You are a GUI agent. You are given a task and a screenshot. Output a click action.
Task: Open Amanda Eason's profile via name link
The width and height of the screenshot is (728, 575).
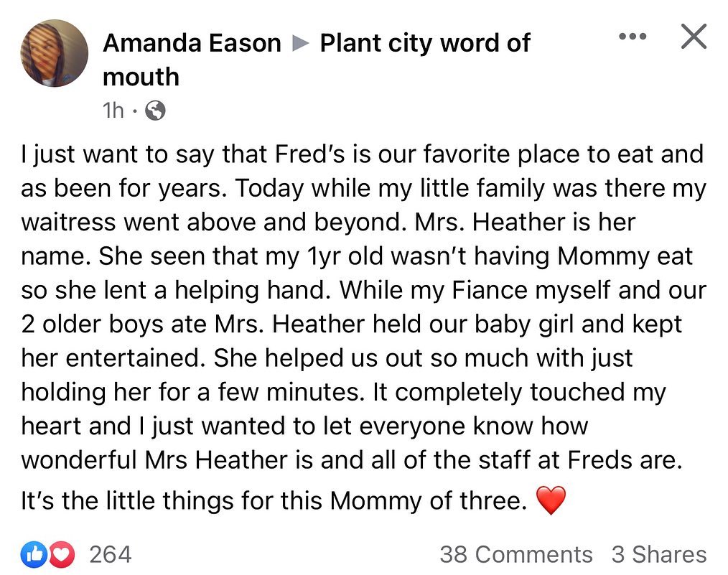[192, 44]
